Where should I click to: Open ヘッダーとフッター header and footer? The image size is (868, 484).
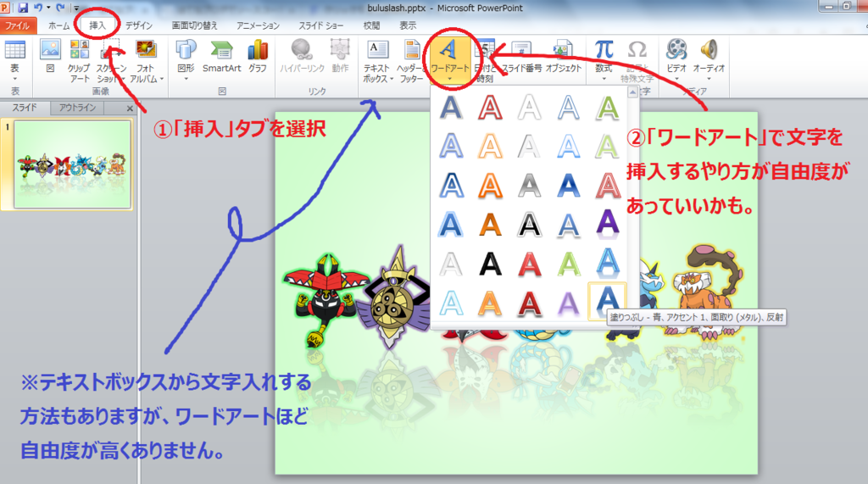(411, 61)
